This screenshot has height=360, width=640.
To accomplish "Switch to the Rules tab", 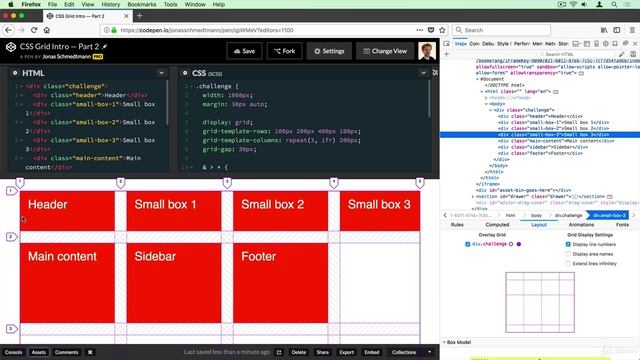I will click(x=457, y=225).
